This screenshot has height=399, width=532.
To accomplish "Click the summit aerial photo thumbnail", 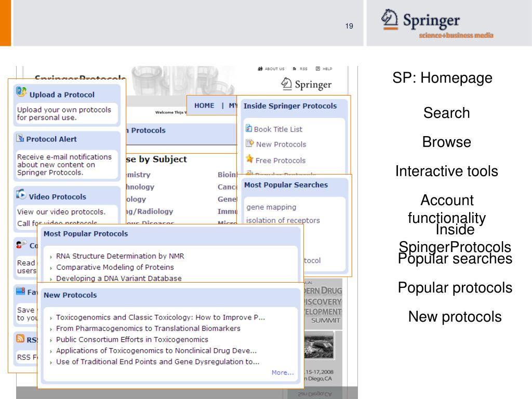I will point(320,345).
